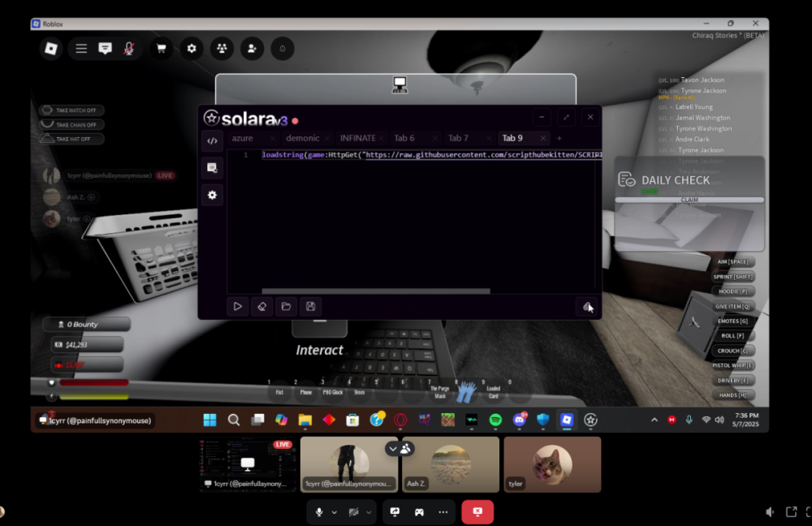Turn on camera in Discord call
The image size is (812, 526).
354,512
